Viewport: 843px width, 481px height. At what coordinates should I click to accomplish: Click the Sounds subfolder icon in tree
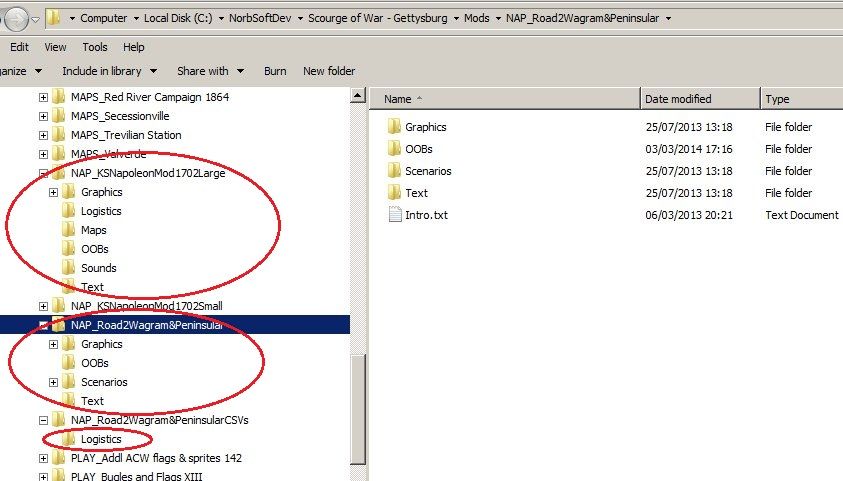pos(69,268)
